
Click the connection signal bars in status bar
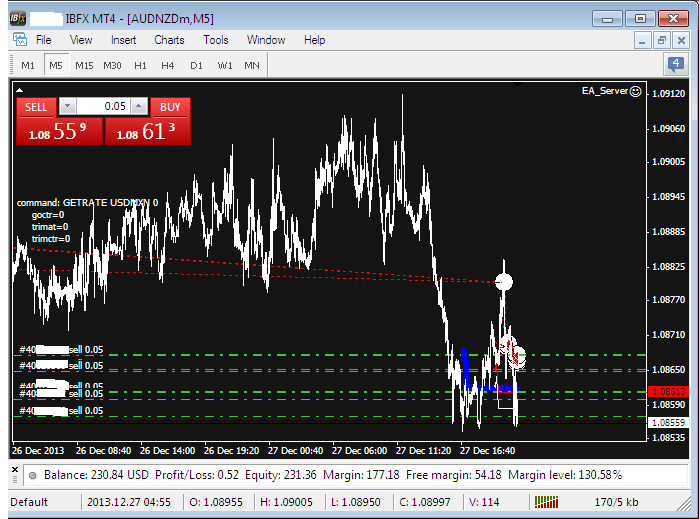point(547,501)
